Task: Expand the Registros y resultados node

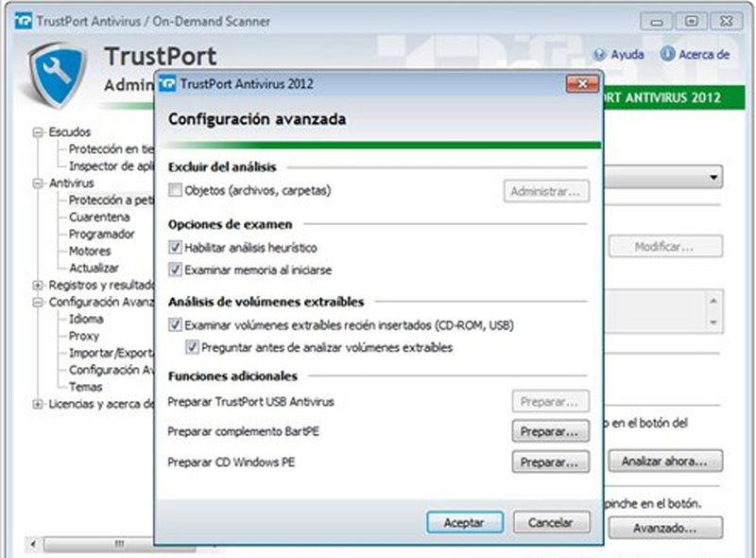Action: (x=38, y=286)
